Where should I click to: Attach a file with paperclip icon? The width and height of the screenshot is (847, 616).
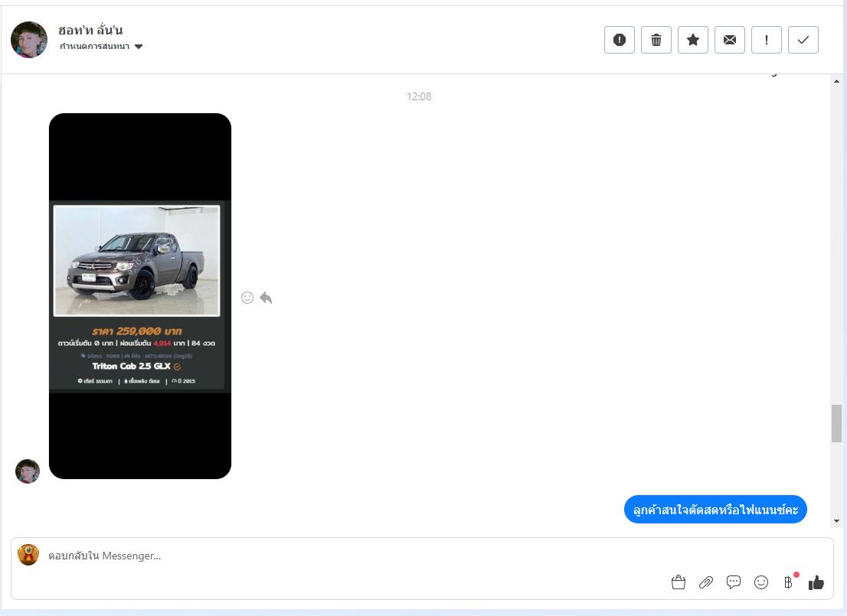tap(706, 582)
